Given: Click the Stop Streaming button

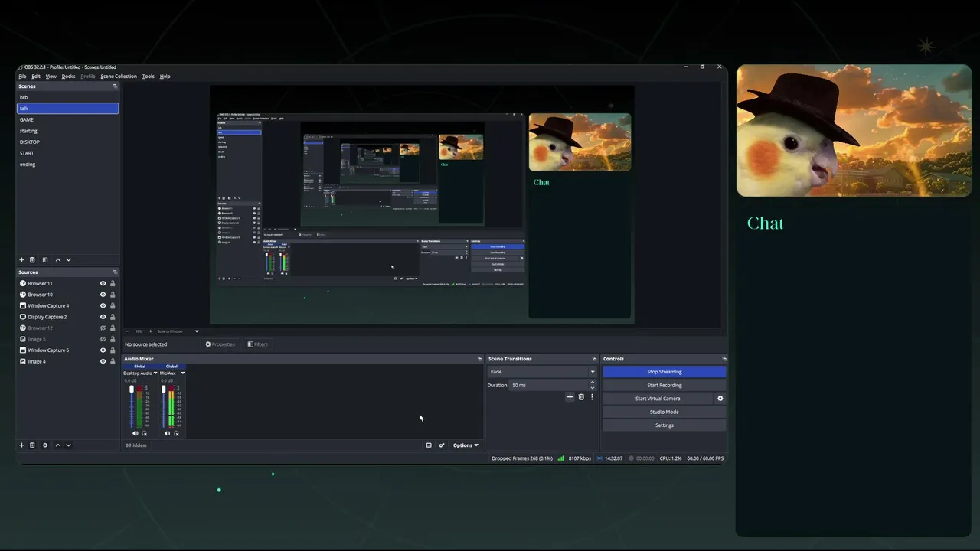Looking at the screenshot, I should [664, 372].
